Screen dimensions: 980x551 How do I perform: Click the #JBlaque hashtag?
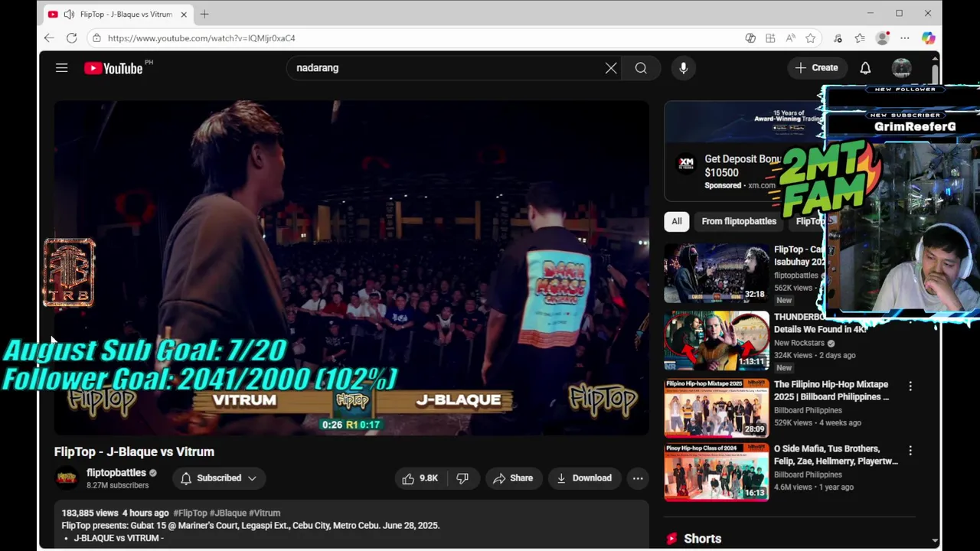[228, 514]
